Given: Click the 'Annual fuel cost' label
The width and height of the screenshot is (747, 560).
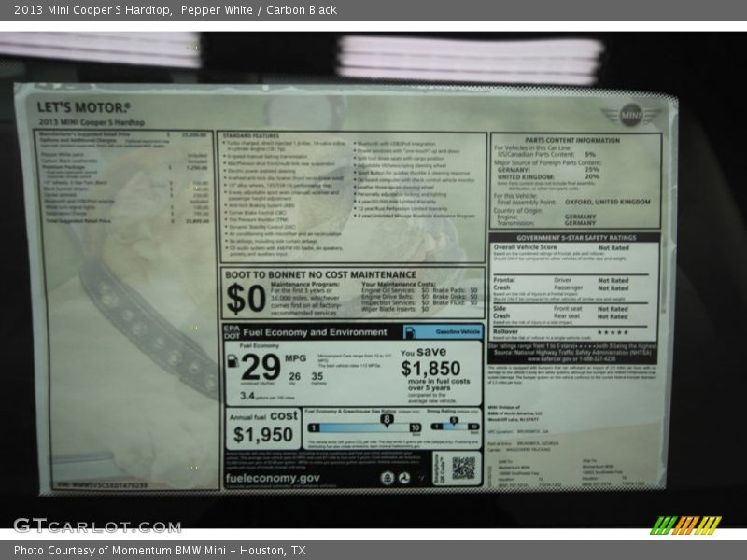Looking at the screenshot, I should pyautogui.click(x=263, y=416).
